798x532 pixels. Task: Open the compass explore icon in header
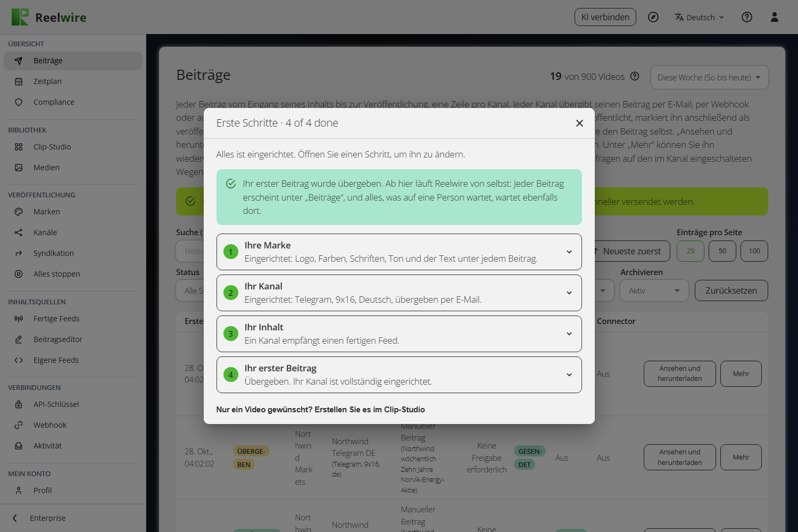653,17
